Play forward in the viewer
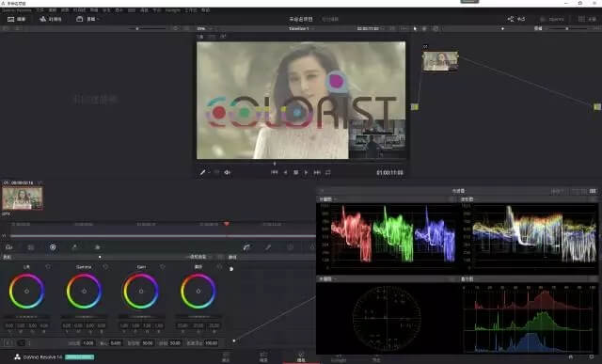 [x=306, y=172]
